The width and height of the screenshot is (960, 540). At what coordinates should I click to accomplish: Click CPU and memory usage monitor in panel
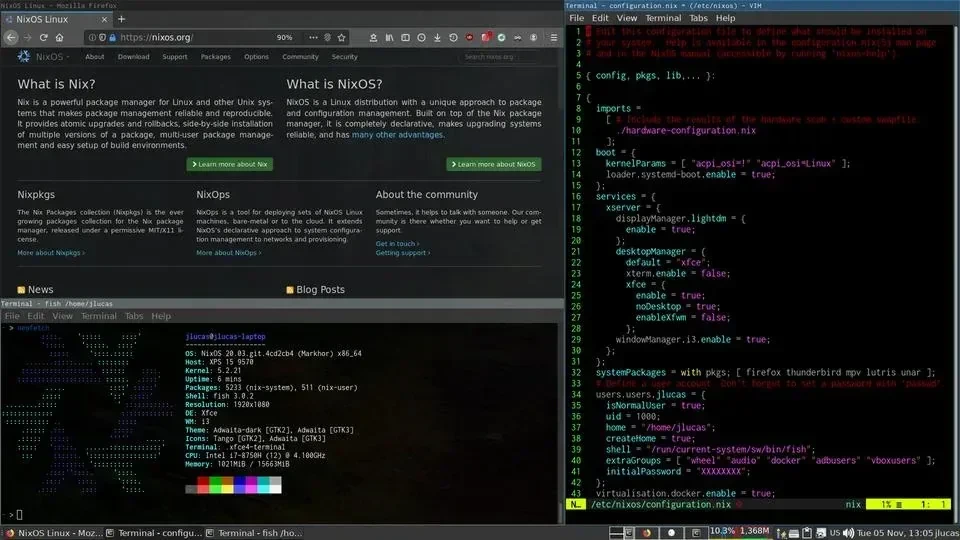(740, 531)
